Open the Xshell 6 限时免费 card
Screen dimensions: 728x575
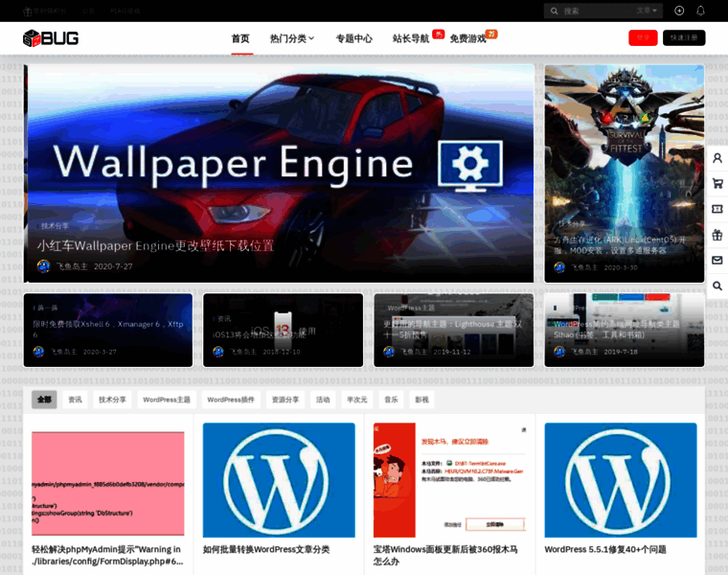coord(108,330)
